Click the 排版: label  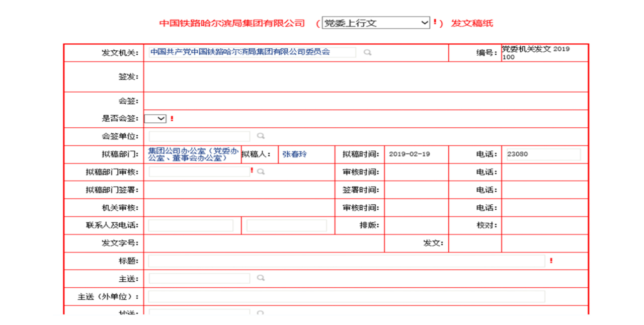(369, 225)
